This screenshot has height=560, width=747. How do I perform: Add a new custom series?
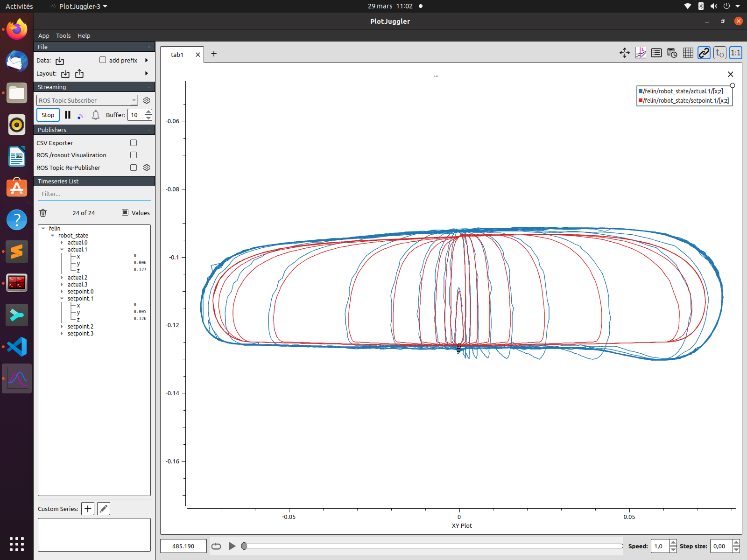[x=88, y=509]
